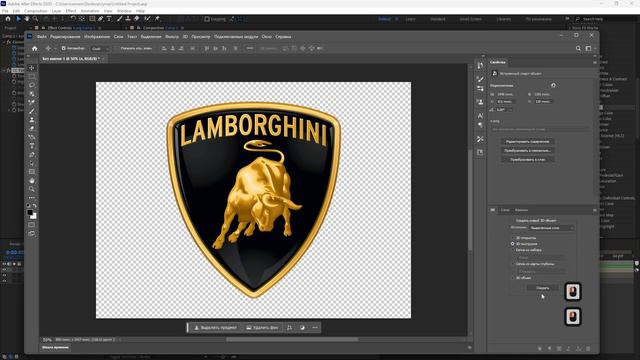This screenshot has height=360, width=640.
Task: Switch to the Каналы panel tab
Action: point(521,210)
